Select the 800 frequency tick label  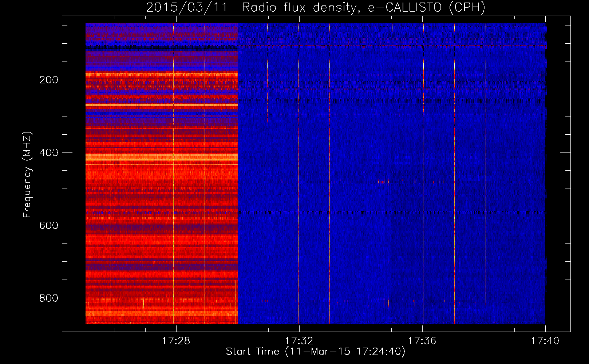(49, 298)
